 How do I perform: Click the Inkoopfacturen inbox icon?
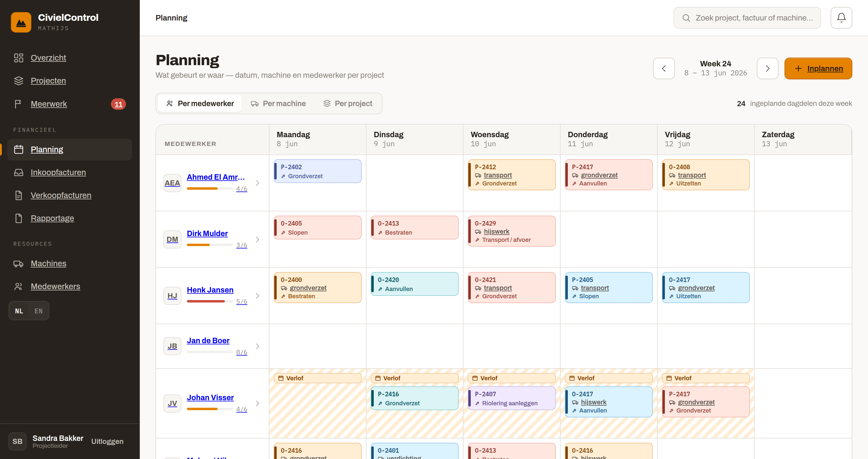[18, 172]
